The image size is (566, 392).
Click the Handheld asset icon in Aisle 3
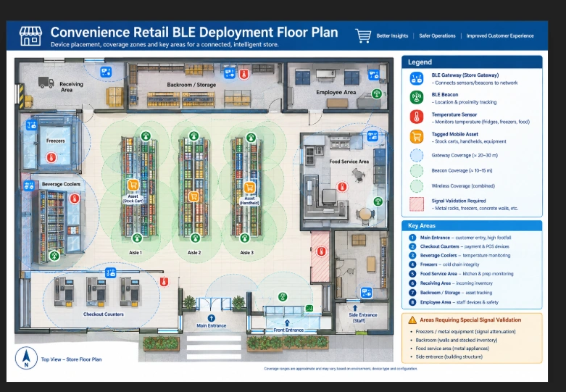[x=249, y=188]
